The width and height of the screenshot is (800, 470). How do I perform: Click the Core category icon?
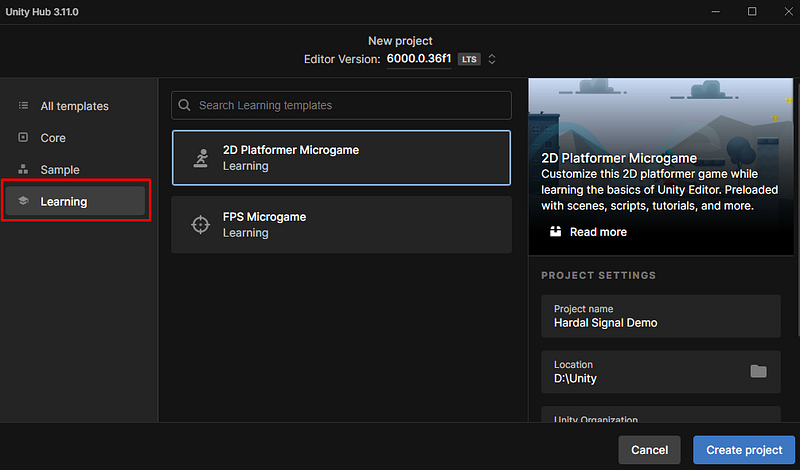(x=23, y=137)
